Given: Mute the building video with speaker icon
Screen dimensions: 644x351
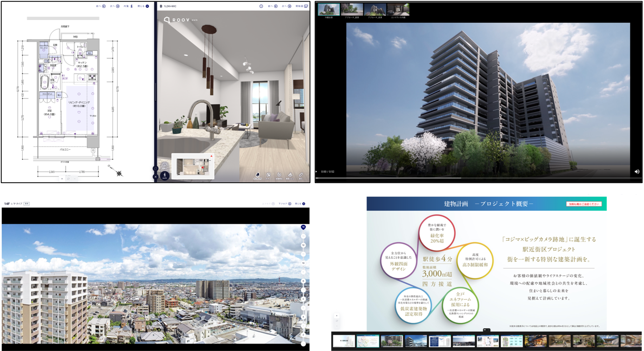Looking at the screenshot, I should pyautogui.click(x=637, y=171).
